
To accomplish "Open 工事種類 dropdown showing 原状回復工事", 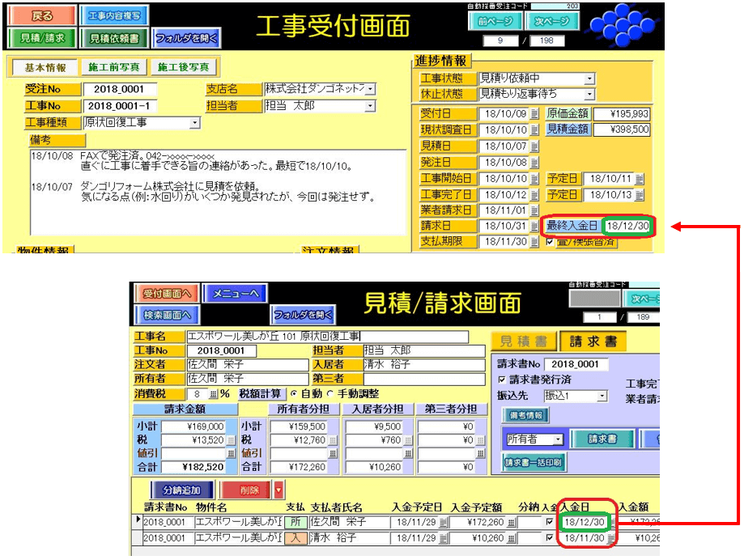I will 194,123.
